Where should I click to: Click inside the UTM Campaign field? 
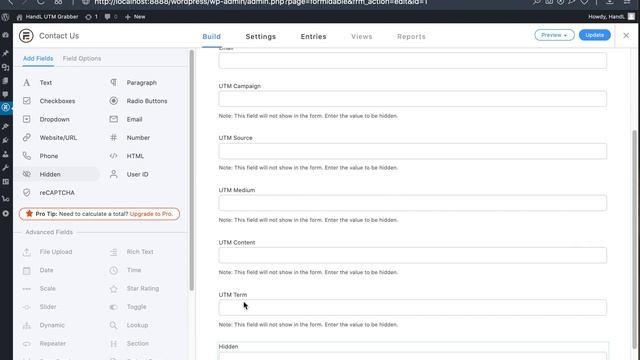coord(413,99)
